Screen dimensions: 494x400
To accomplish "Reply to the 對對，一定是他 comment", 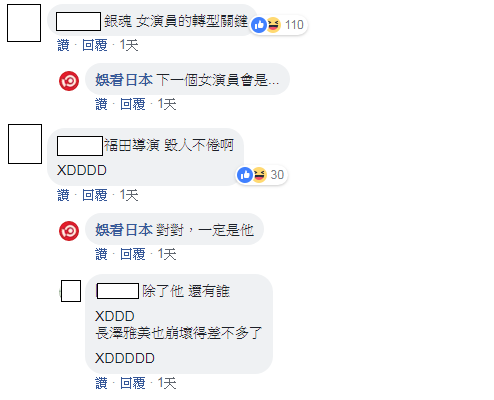I will [x=133, y=254].
